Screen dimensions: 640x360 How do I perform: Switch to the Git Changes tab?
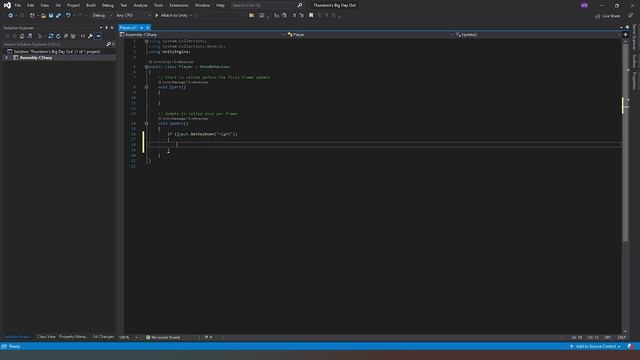coord(103,337)
